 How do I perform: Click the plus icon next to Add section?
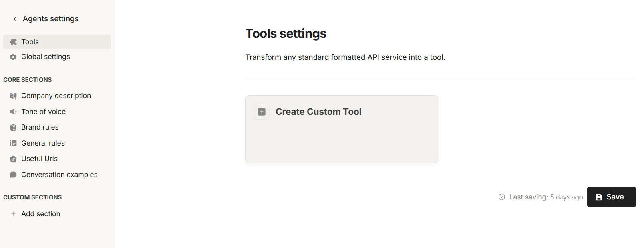pos(13,214)
